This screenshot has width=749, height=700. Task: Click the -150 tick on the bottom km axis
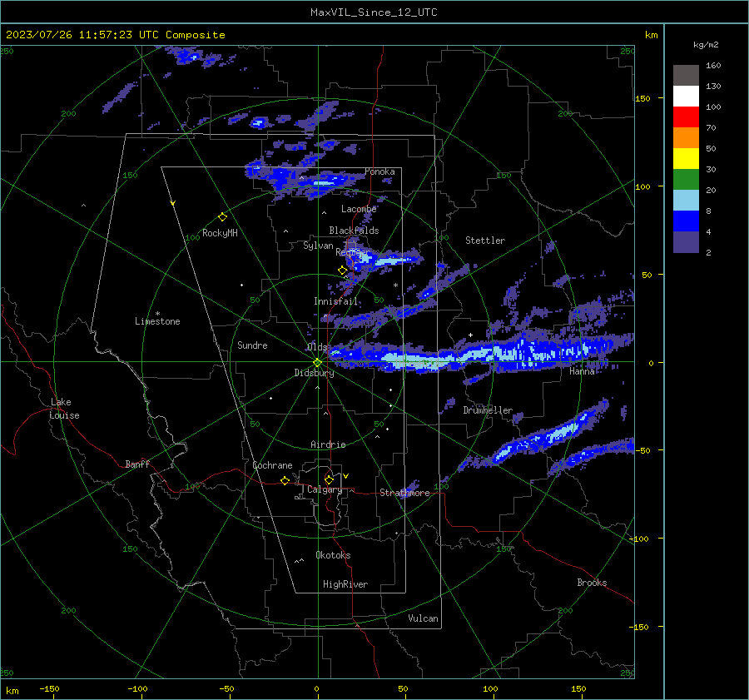tap(49, 689)
